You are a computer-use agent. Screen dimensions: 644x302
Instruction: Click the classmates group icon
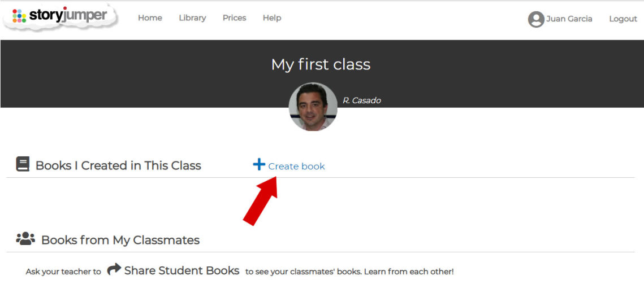[x=25, y=239]
